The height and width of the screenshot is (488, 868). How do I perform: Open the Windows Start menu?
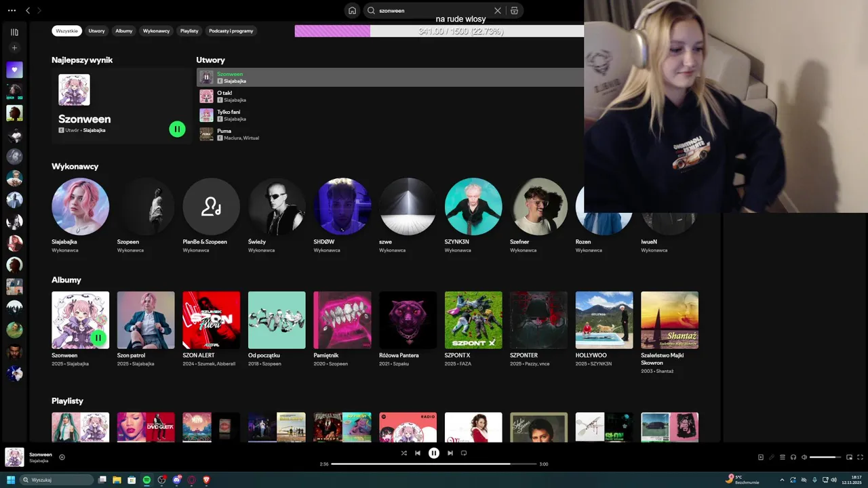(11, 480)
